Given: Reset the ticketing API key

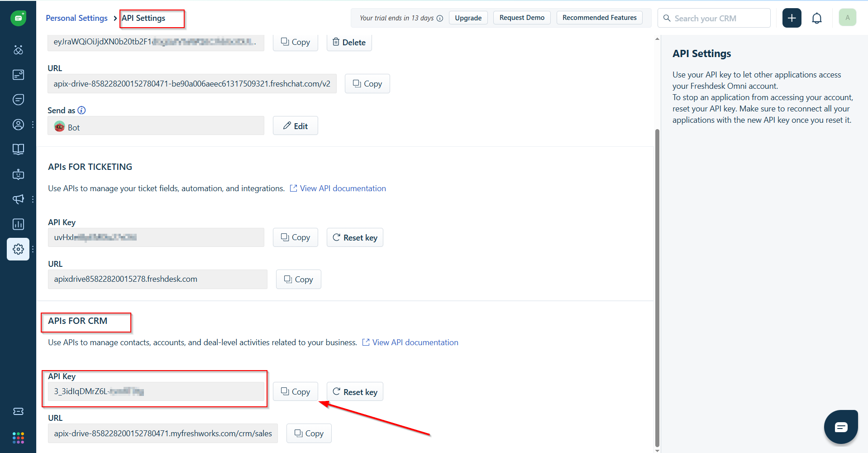Looking at the screenshot, I should click(355, 237).
